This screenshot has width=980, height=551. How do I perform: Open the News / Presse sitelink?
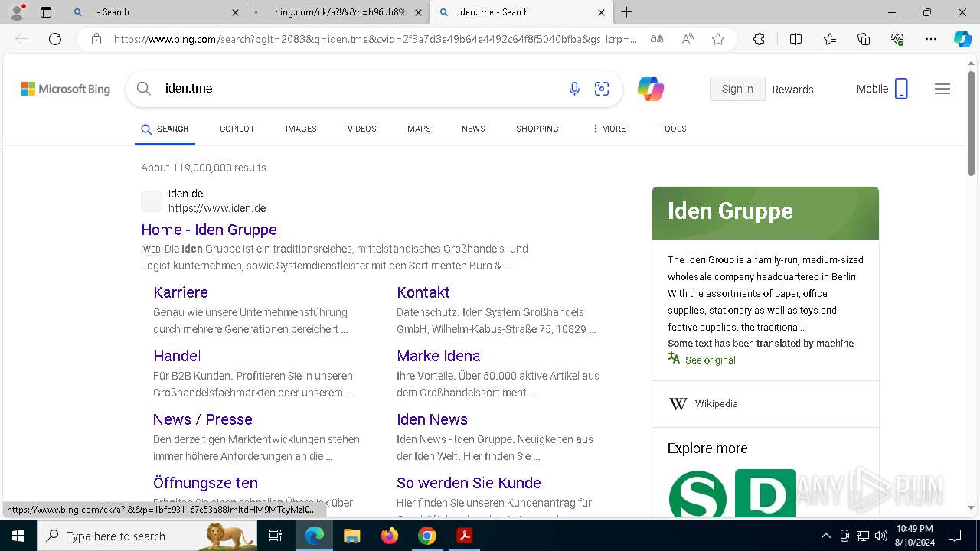click(203, 419)
